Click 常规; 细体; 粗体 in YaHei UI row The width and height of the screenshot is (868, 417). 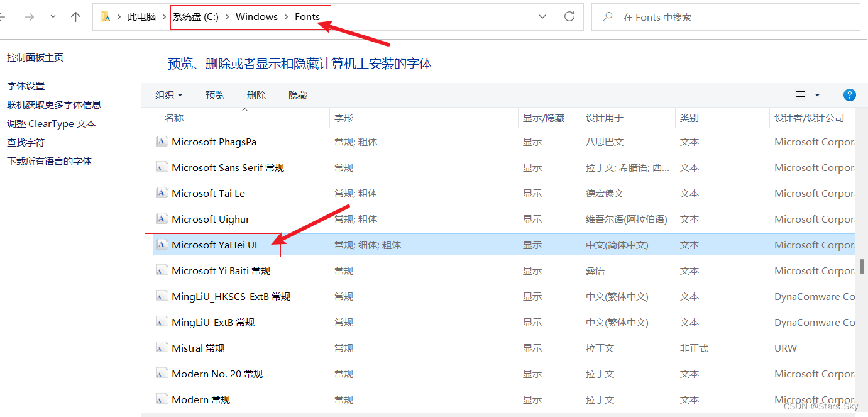point(368,245)
